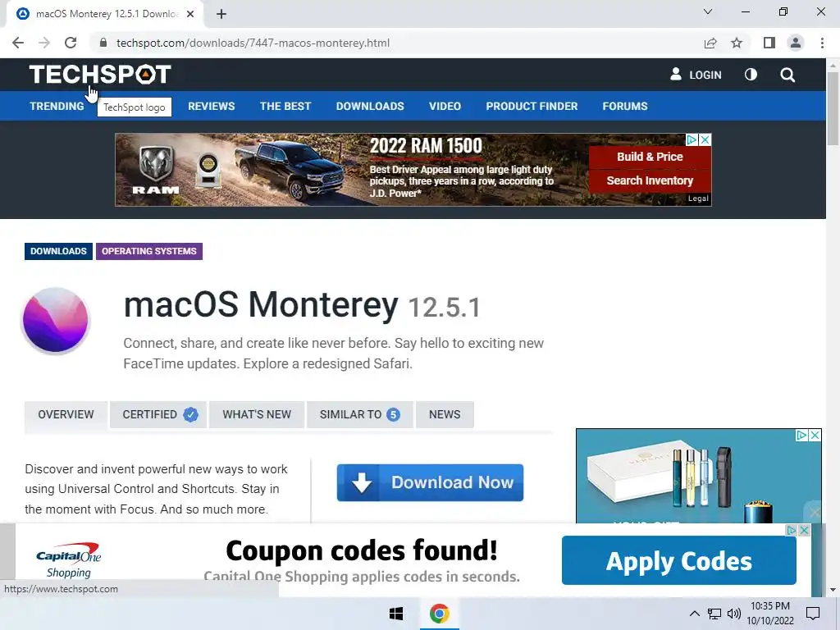Viewport: 840px width, 630px height.
Task: Open a new tab with the plus button
Action: [x=221, y=14]
